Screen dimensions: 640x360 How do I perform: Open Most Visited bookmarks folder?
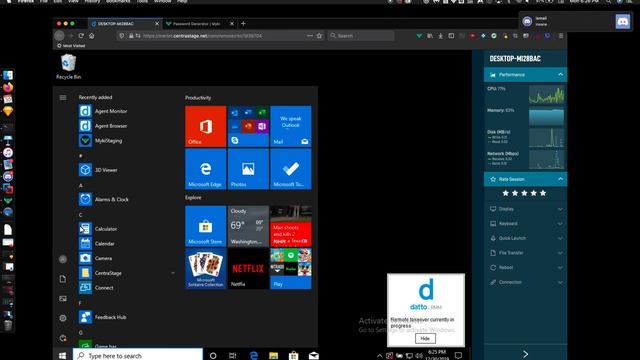pyautogui.click(x=71, y=46)
